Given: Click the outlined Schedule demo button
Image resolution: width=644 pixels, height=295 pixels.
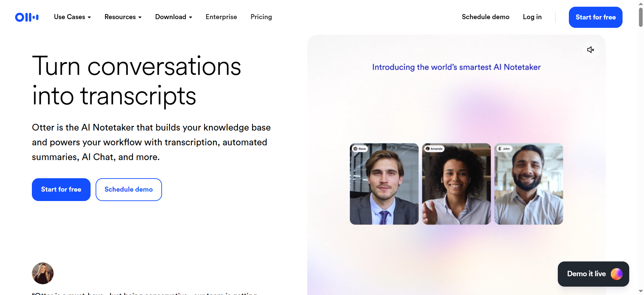Looking at the screenshot, I should pyautogui.click(x=129, y=190).
